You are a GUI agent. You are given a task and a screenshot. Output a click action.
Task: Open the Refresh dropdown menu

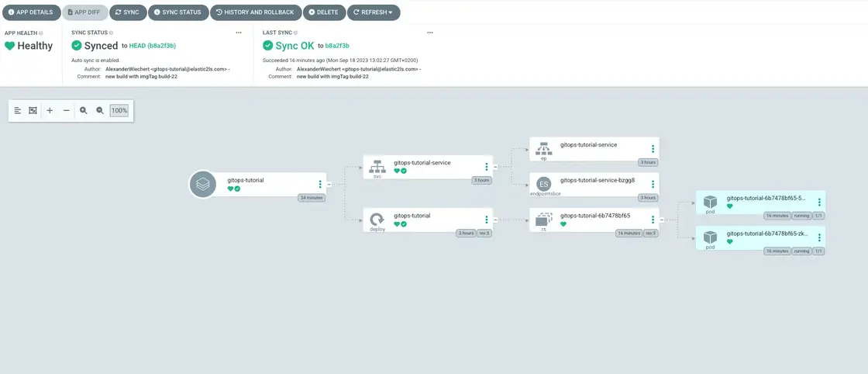pos(374,12)
